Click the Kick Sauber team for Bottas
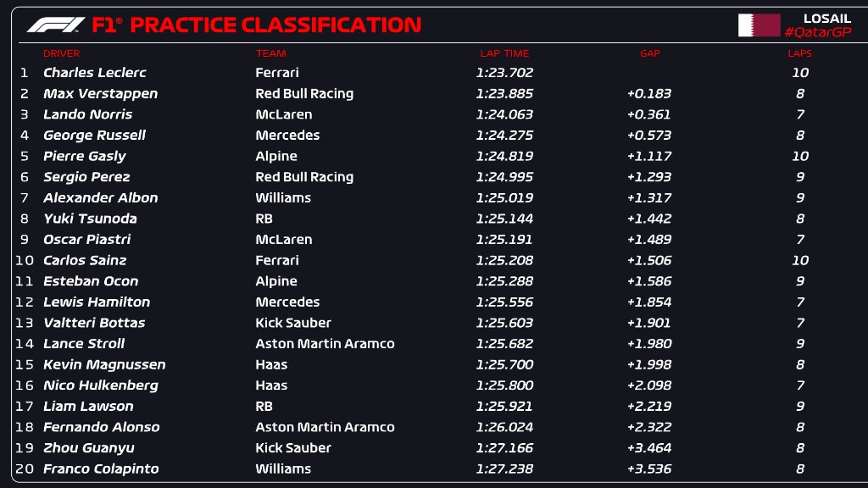868x488 pixels. pos(293,323)
